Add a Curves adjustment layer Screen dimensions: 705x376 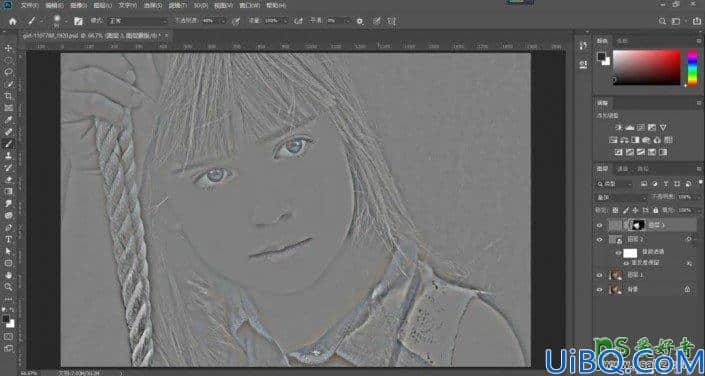(641, 128)
